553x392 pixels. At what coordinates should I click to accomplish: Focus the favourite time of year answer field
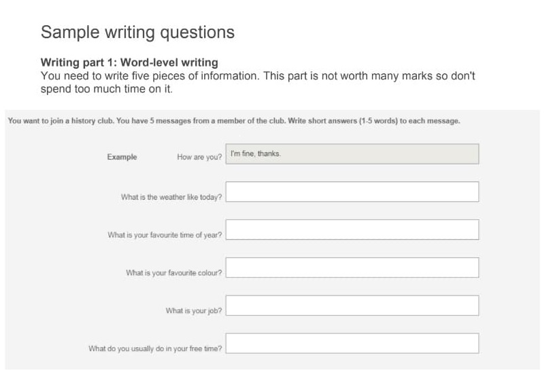pyautogui.click(x=352, y=230)
